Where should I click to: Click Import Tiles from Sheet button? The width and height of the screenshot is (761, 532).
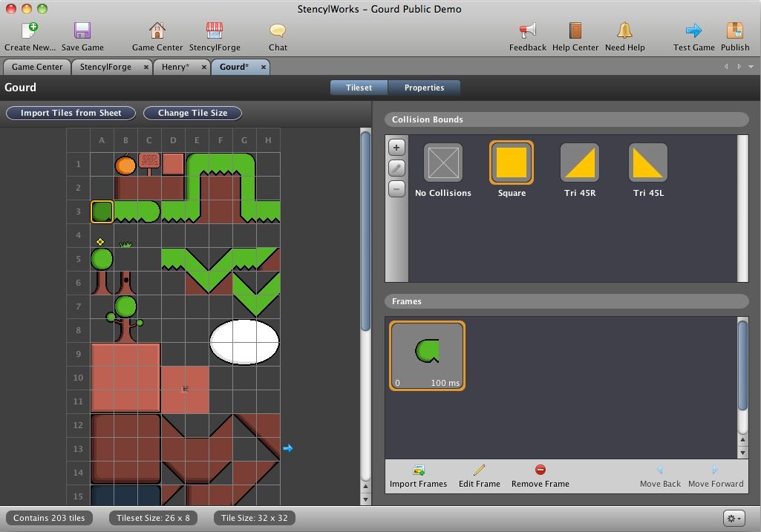(x=71, y=113)
